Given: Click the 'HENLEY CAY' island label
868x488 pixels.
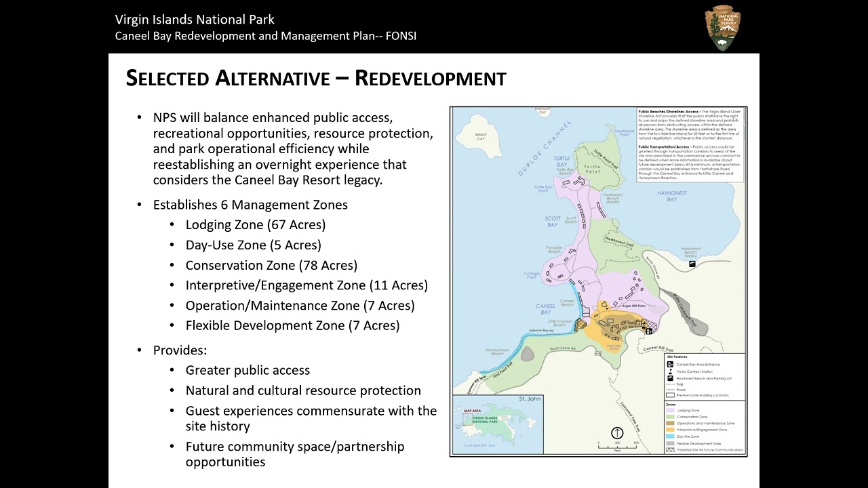Looking at the screenshot, I should 481,137.
